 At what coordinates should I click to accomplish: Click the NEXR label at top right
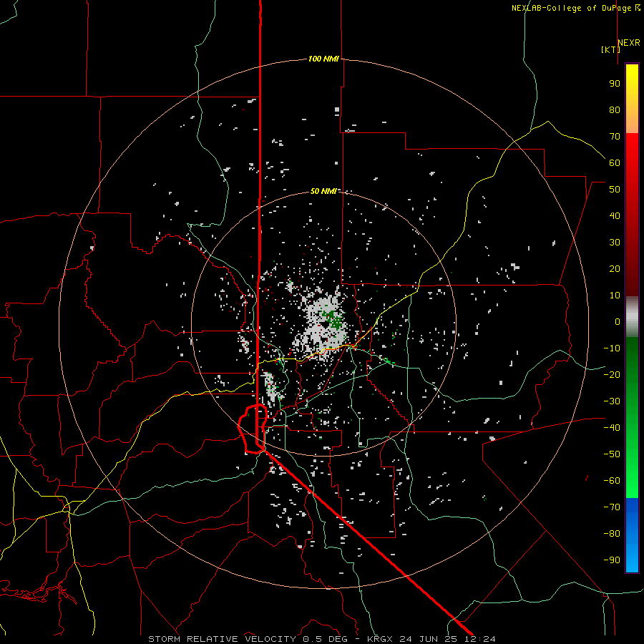click(629, 43)
